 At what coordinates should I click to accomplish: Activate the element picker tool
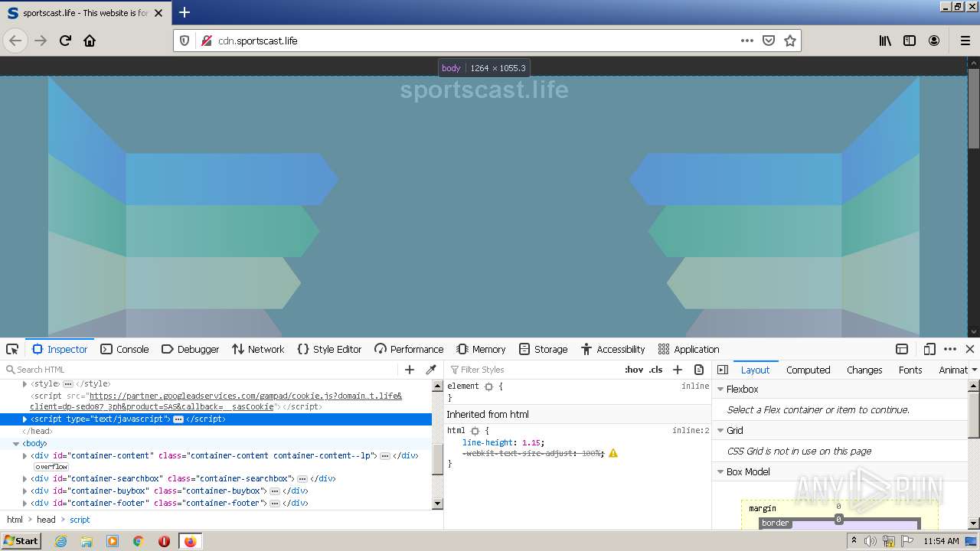[x=12, y=349]
